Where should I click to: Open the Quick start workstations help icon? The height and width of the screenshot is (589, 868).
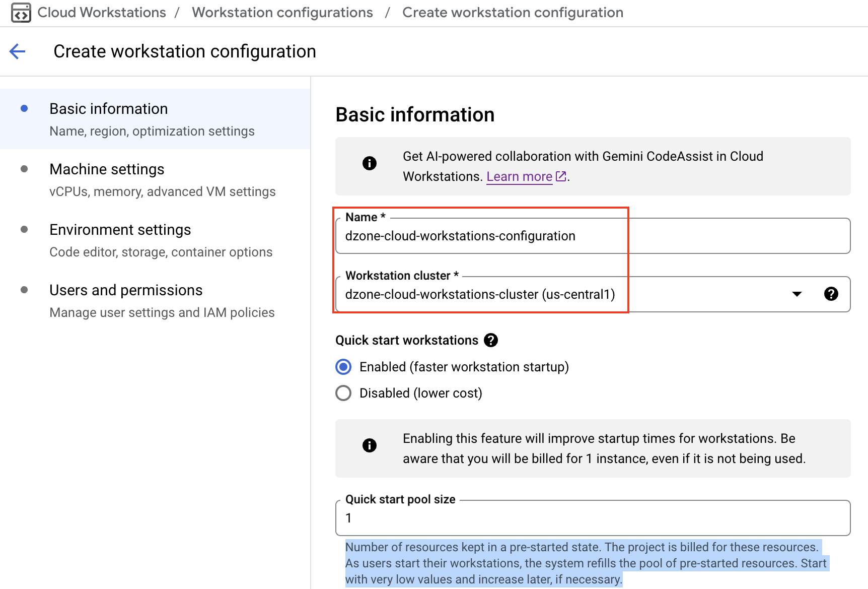coord(490,340)
